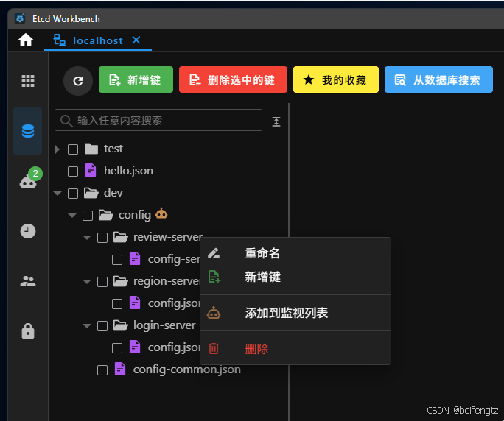The width and height of the screenshot is (504, 421).
Task: Select the login-server folder icon
Action: pos(121,325)
